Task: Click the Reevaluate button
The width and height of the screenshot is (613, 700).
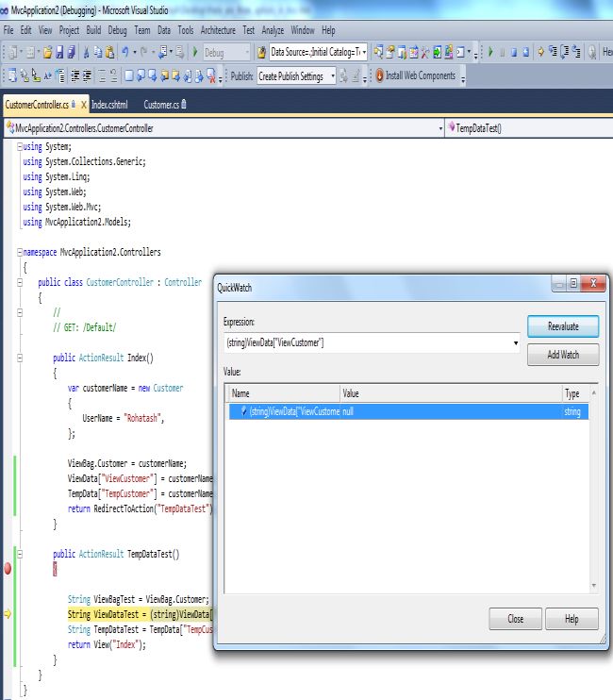Action: pyautogui.click(x=563, y=326)
